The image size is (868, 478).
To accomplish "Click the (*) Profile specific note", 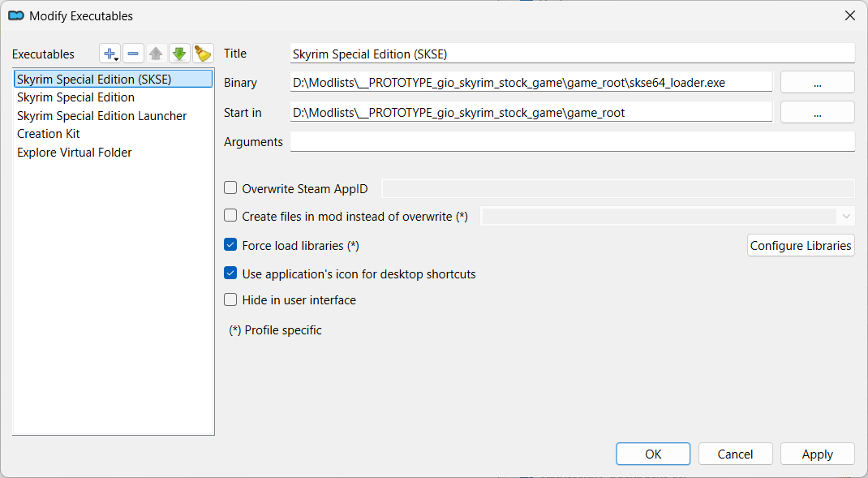I will click(275, 330).
